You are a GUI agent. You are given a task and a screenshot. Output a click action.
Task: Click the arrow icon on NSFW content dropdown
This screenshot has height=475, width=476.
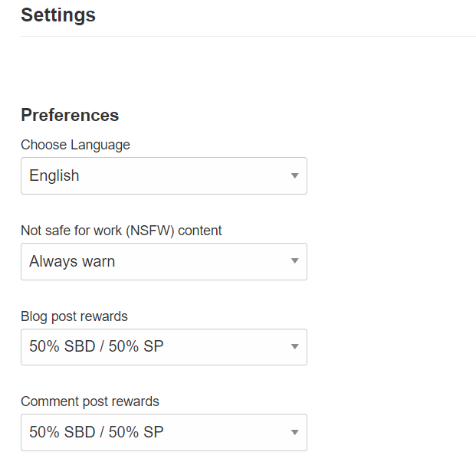(x=294, y=261)
